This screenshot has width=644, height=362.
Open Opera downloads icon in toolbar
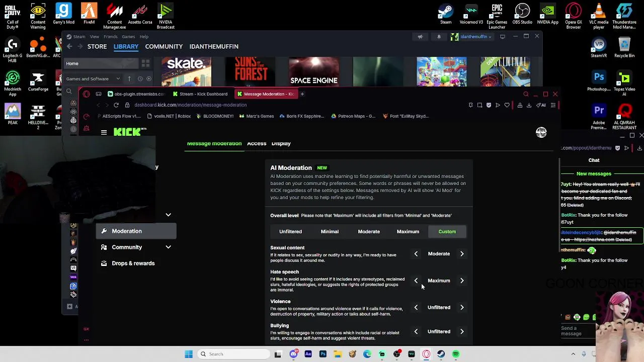[x=529, y=105]
